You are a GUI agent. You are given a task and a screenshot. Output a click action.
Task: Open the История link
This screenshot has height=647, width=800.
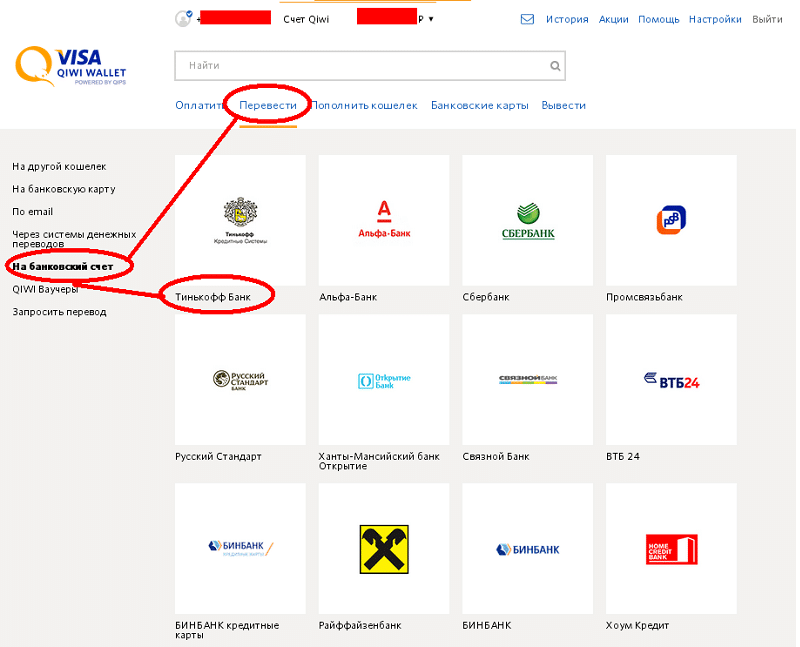click(567, 19)
